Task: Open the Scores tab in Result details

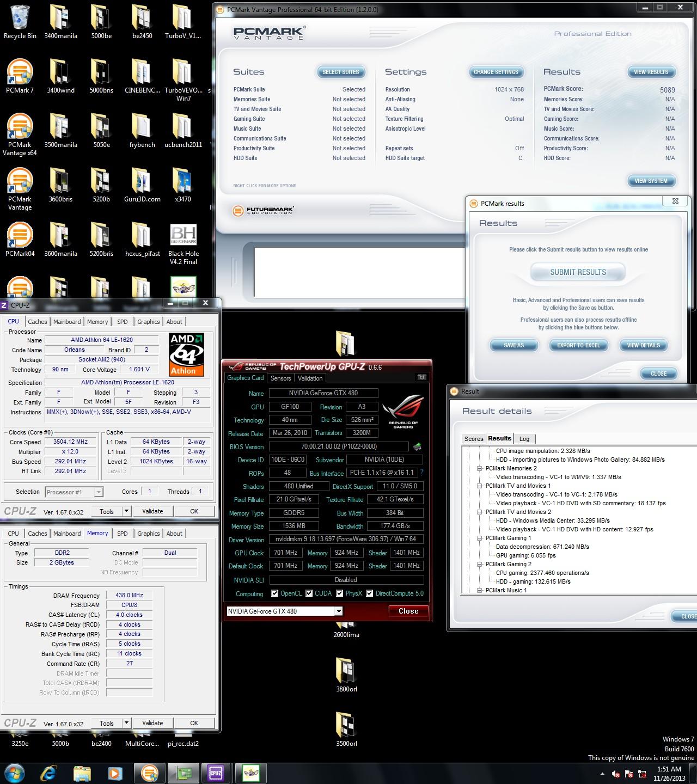Action: 474,439
